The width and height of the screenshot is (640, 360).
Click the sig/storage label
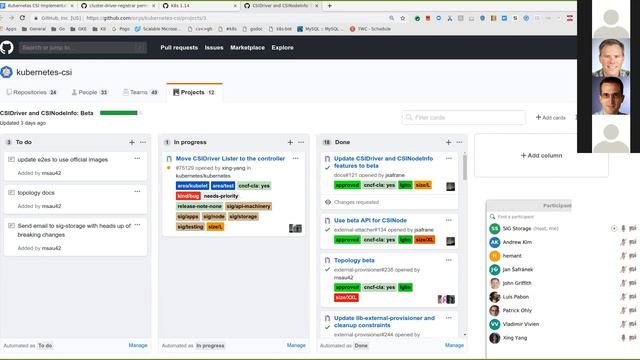(x=243, y=216)
